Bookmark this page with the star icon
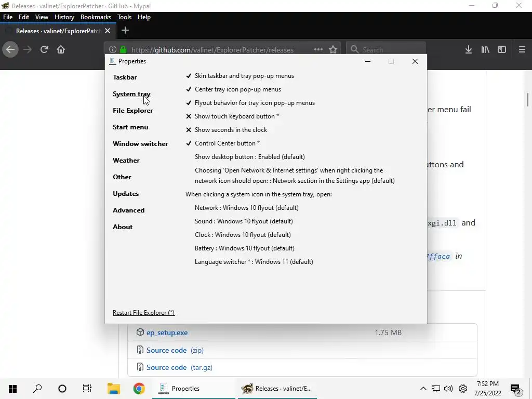 pos(333,49)
